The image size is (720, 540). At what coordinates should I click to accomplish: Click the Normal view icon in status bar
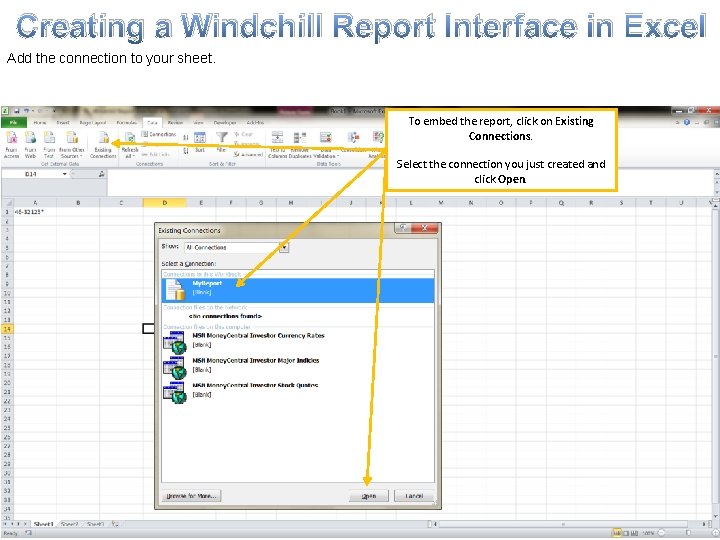point(617,533)
